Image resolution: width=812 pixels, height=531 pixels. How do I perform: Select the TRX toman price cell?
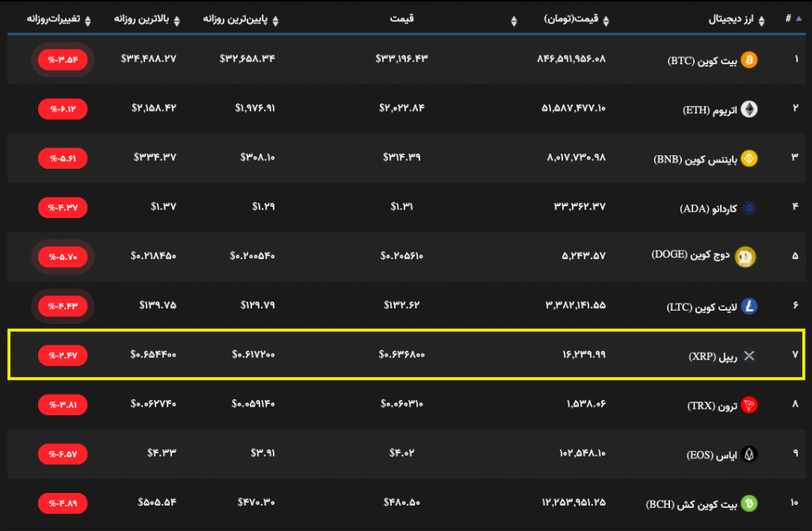point(586,403)
